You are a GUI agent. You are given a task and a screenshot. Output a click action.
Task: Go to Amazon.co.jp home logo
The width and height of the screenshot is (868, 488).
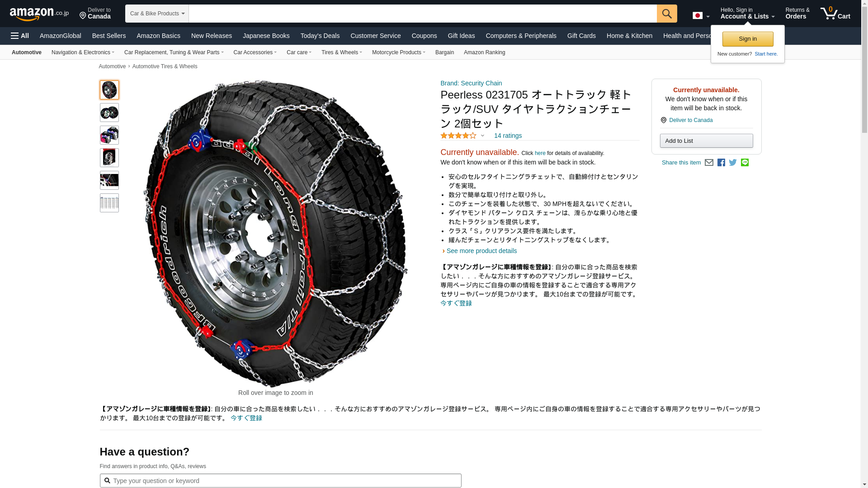(x=39, y=14)
